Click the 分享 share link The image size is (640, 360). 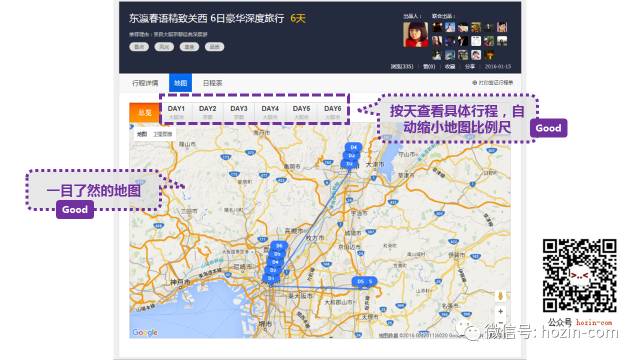point(470,67)
